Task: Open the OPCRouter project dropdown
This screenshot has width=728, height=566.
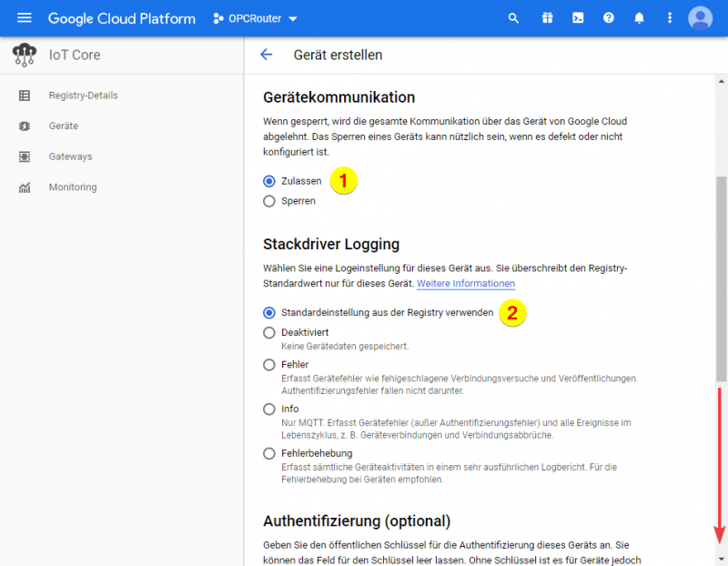Action: click(x=256, y=17)
